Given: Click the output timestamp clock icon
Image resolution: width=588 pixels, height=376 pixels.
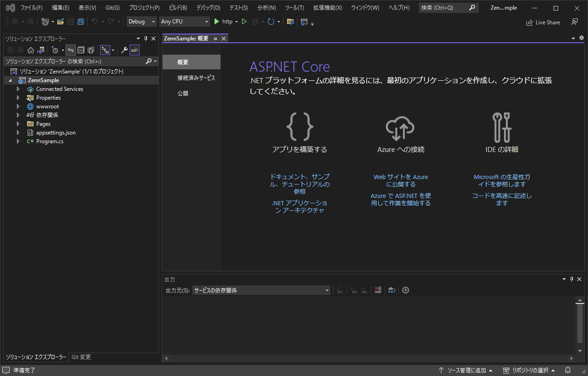Looking at the screenshot, I should click(x=406, y=290).
